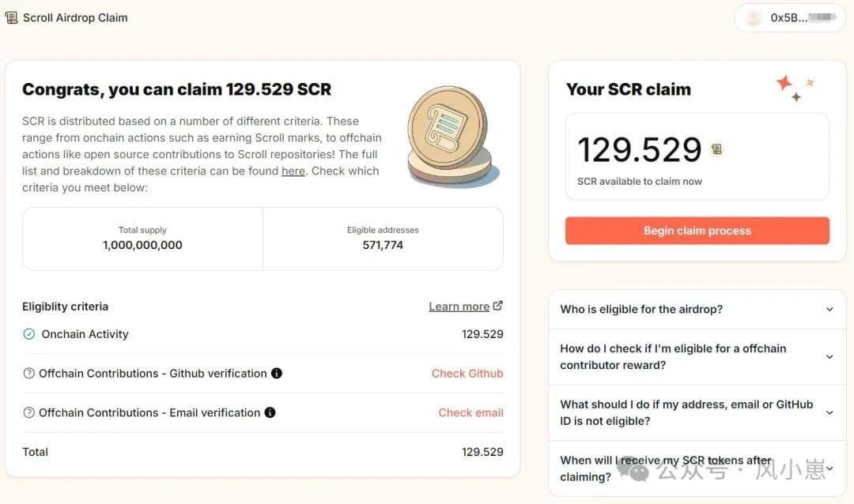This screenshot has width=854, height=504.
Task: Follow the 'here' criteria breakdown link
Action: click(293, 171)
